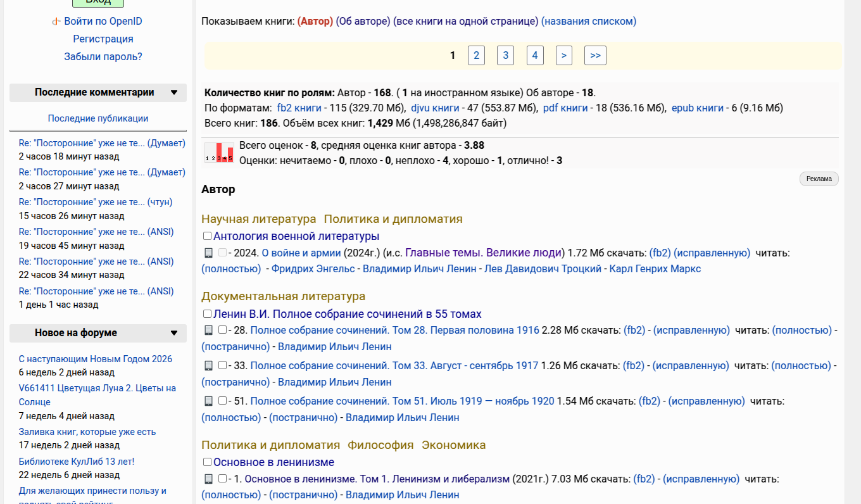Open the Регистрация link
Image resolution: width=861 pixels, height=504 pixels.
103,39
